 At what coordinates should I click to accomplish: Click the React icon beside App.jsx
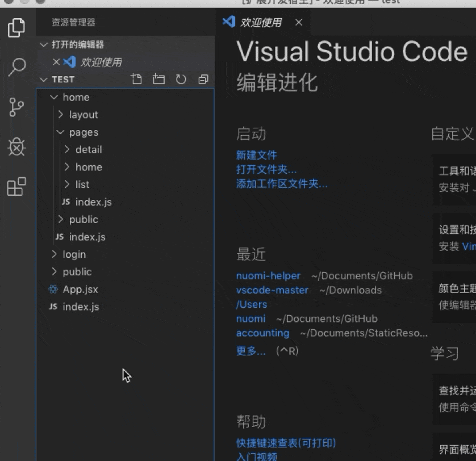pyautogui.click(x=53, y=289)
